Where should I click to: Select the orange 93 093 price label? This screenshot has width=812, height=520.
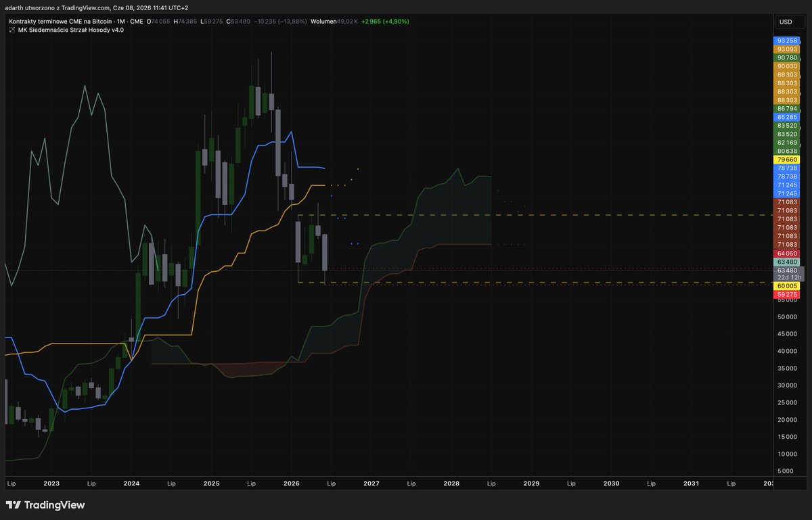[786, 49]
